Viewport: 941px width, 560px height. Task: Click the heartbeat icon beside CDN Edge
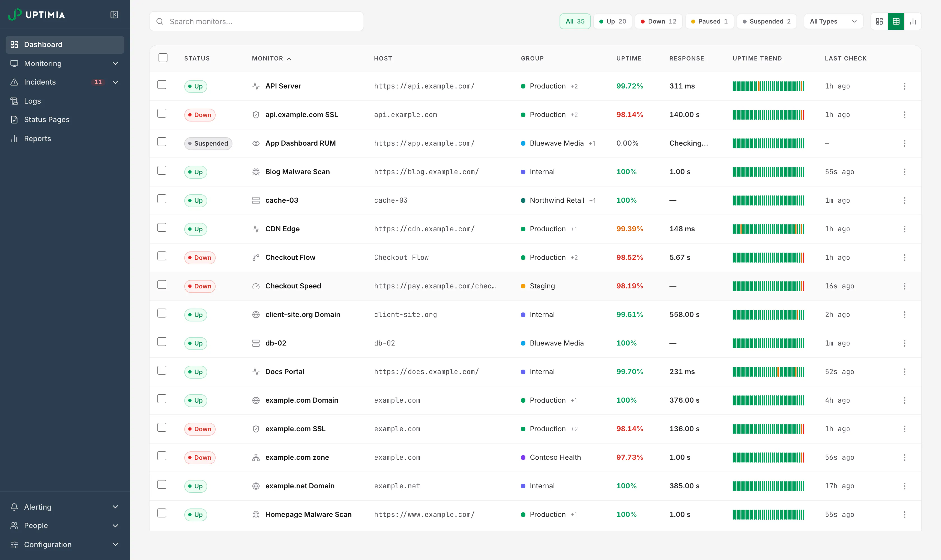256,229
